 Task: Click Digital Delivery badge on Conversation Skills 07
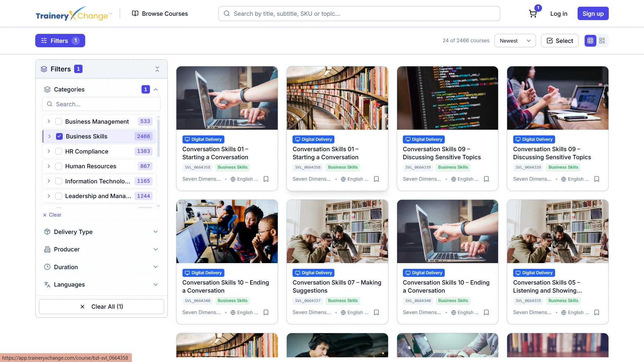pyautogui.click(x=313, y=273)
